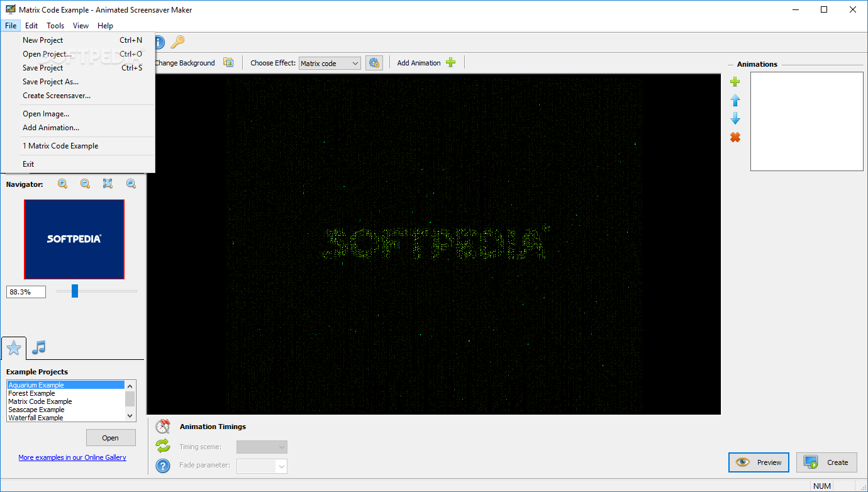Click the Preview button
This screenshot has width=868, height=492.
(759, 462)
